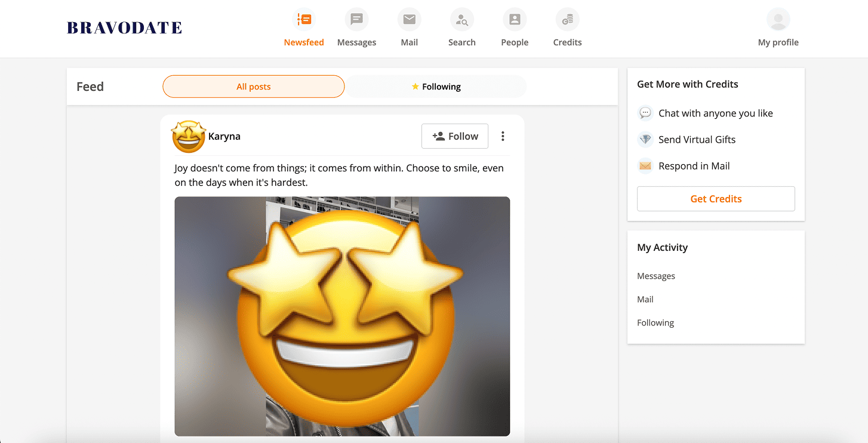Switch to the Following feed tab
This screenshot has height=443, width=868.
[436, 86]
